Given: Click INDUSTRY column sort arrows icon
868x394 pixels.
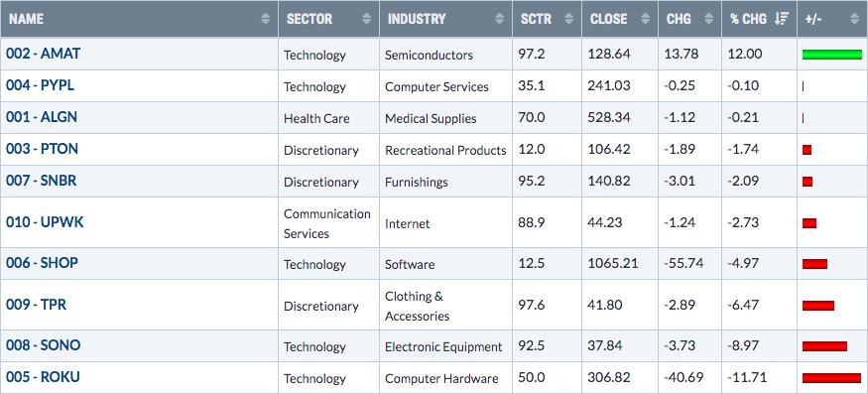Looking at the screenshot, I should tap(499, 19).
